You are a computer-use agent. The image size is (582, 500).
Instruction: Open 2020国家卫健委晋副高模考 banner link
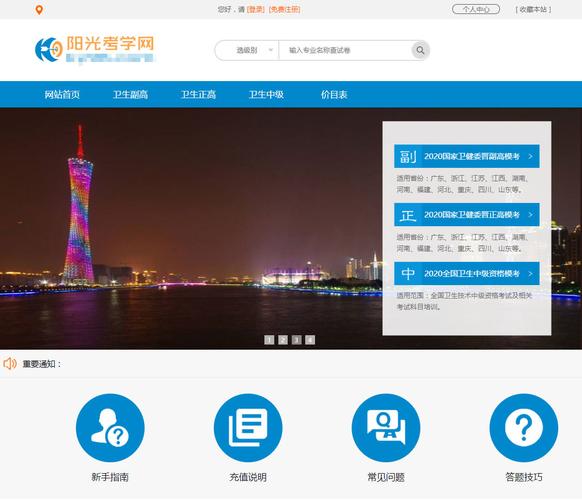[x=467, y=156]
